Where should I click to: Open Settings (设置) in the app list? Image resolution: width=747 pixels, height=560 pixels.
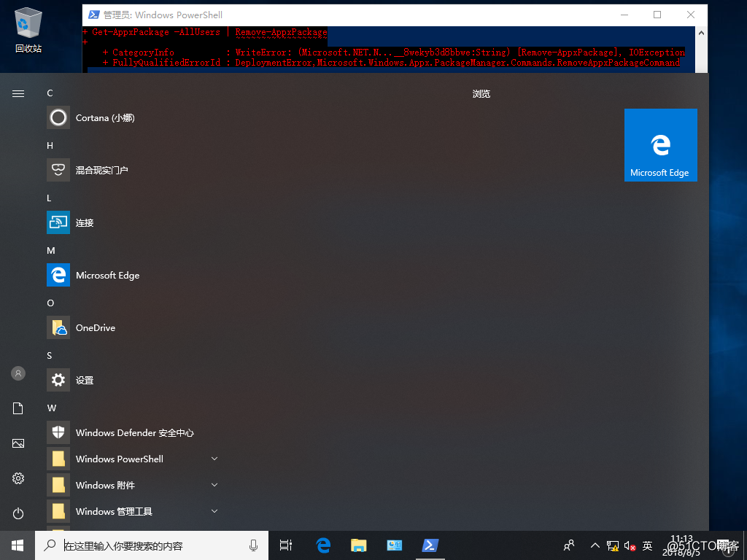pyautogui.click(x=133, y=379)
